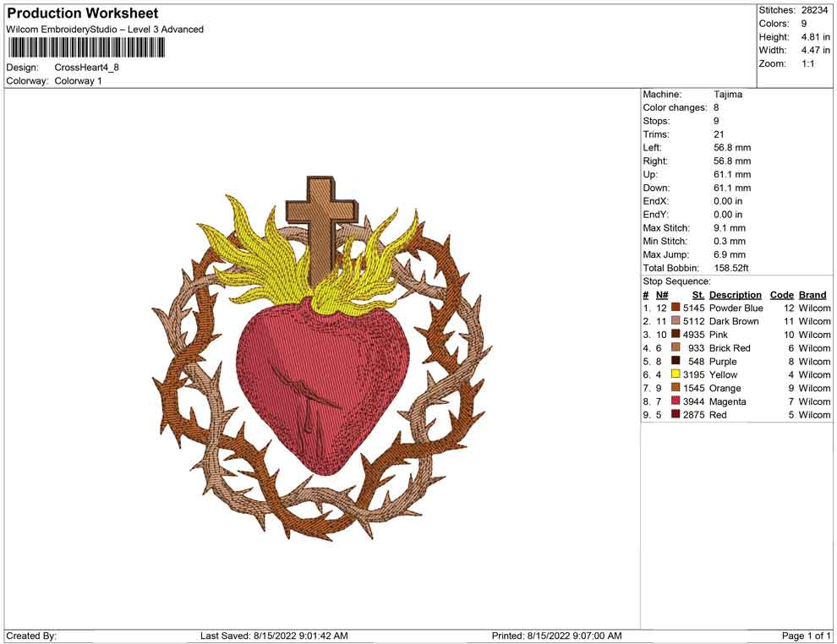The width and height of the screenshot is (837, 644).
Task: Click the Yellow color swatch
Action: pos(675,374)
